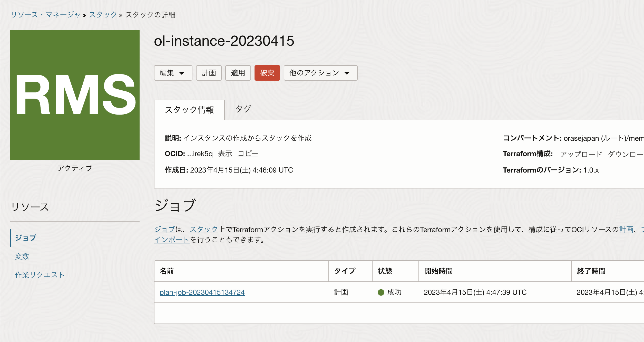Viewport: 644px width, 342px height.
Task: Select ジョブ in the resources sidebar
Action: pos(25,238)
